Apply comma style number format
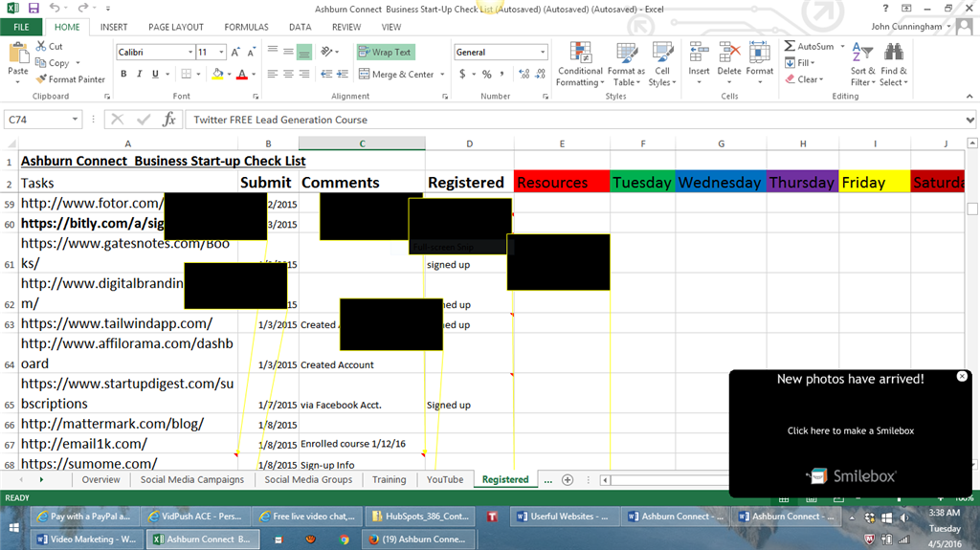This screenshot has width=980, height=550. pos(501,74)
